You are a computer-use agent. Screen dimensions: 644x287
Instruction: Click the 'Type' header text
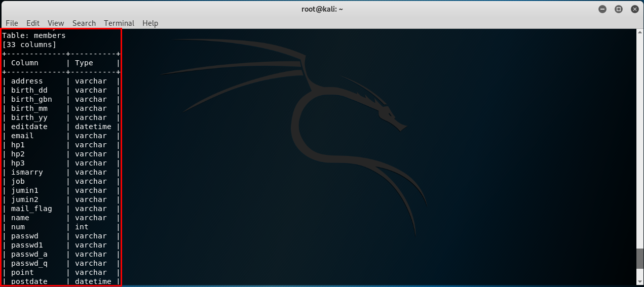84,63
